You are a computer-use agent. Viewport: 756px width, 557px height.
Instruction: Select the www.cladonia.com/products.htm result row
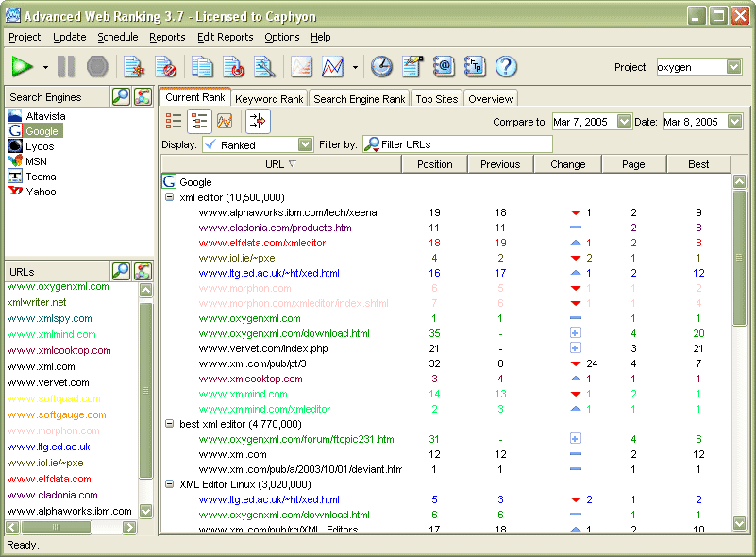click(x=448, y=228)
